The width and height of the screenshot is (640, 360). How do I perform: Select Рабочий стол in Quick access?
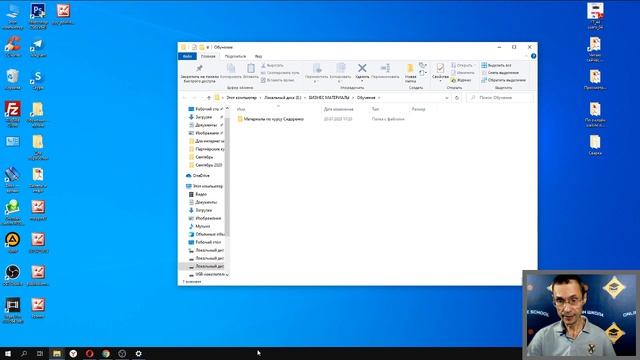205,109
